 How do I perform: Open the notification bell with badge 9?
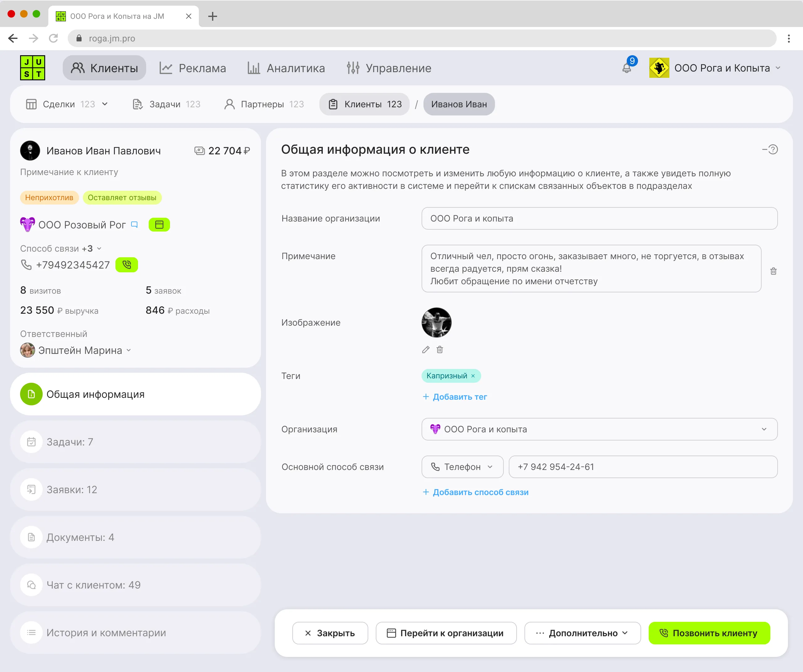[627, 68]
